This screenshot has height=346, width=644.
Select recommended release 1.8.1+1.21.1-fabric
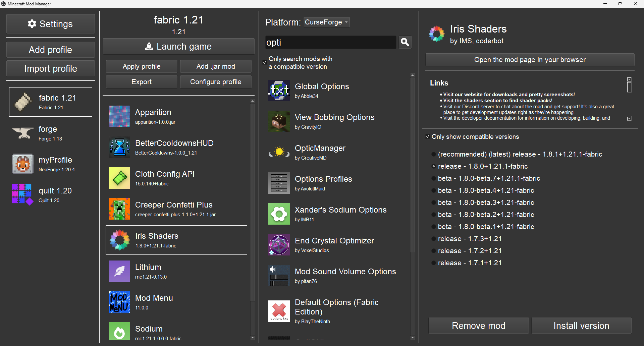pyautogui.click(x=433, y=154)
